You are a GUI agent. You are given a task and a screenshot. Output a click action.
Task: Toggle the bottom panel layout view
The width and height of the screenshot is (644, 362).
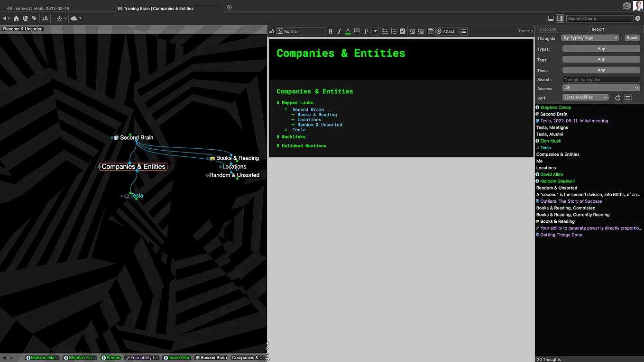pyautogui.click(x=551, y=18)
